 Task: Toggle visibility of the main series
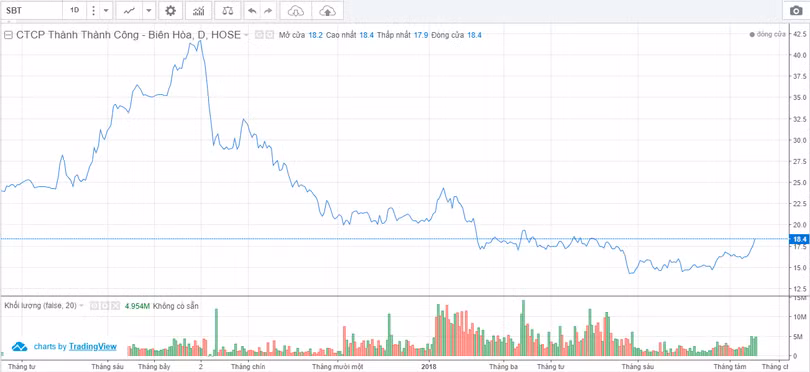[x=260, y=35]
